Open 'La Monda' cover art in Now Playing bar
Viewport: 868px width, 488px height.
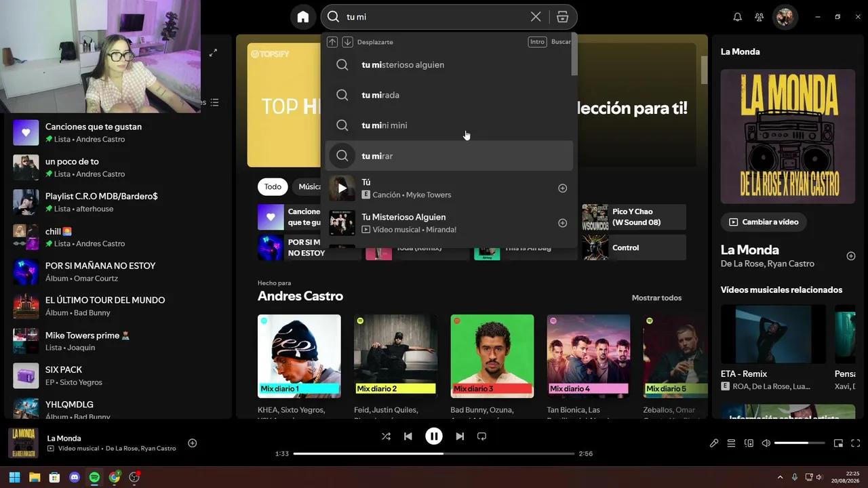pos(23,443)
